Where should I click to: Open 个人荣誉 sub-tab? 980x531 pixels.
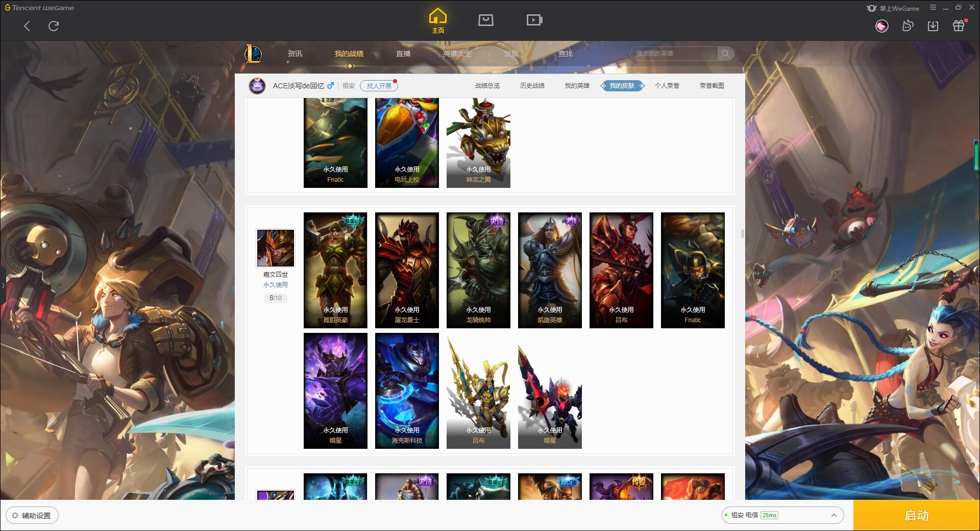tap(667, 86)
